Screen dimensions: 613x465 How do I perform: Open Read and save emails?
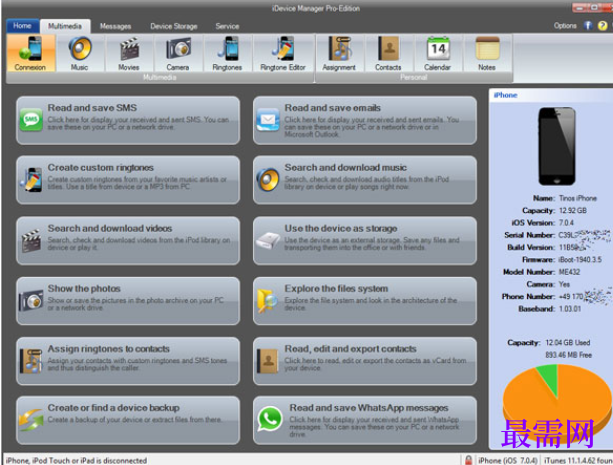365,120
